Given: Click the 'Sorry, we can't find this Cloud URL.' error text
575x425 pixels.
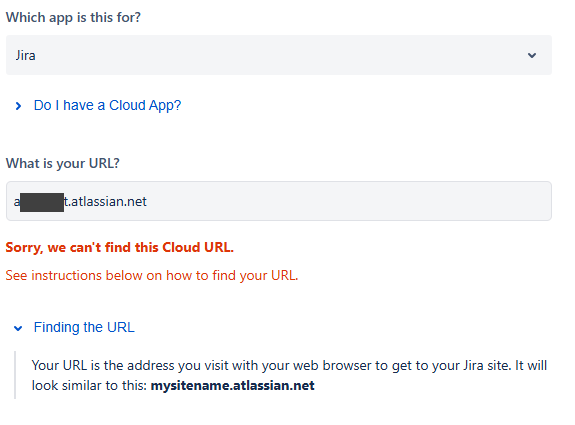Looking at the screenshot, I should 120,248.
